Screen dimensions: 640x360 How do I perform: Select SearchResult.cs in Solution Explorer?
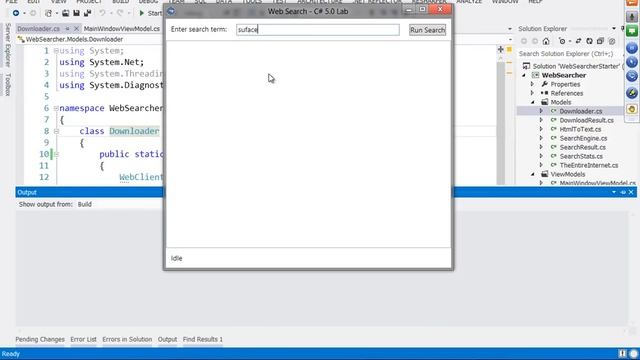pyautogui.click(x=582, y=147)
